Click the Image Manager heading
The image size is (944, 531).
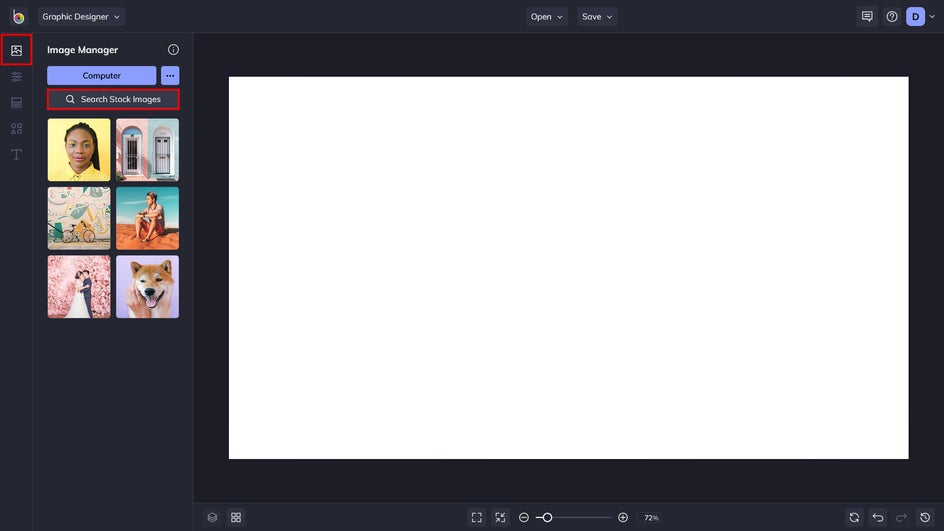coord(82,50)
